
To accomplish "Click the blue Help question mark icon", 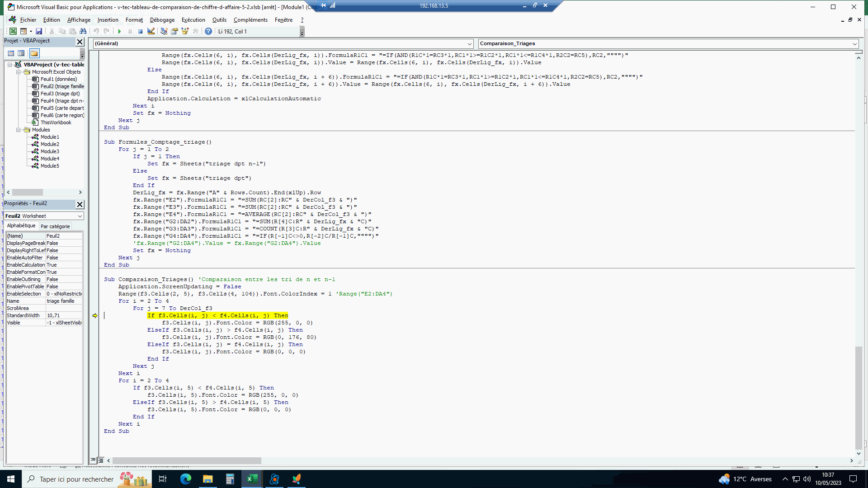I will click(208, 31).
